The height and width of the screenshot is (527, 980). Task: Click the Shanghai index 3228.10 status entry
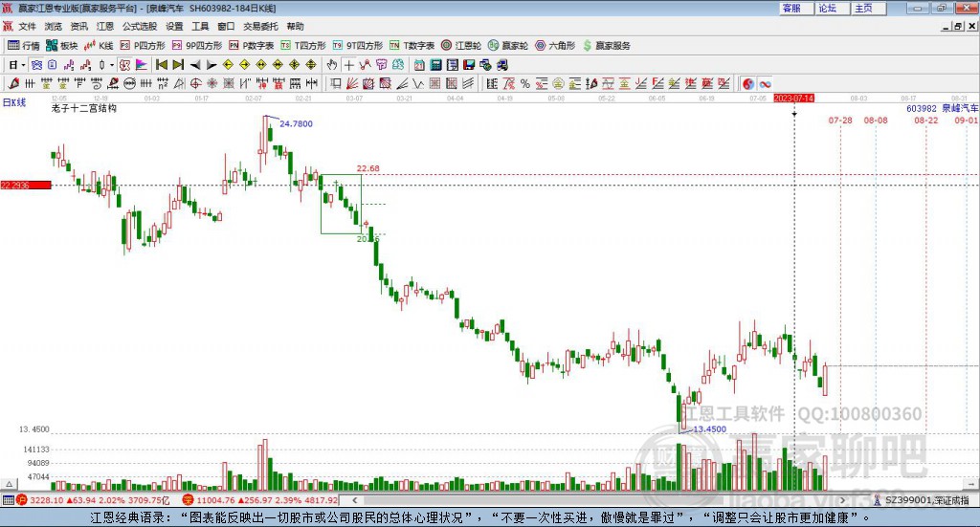93,500
